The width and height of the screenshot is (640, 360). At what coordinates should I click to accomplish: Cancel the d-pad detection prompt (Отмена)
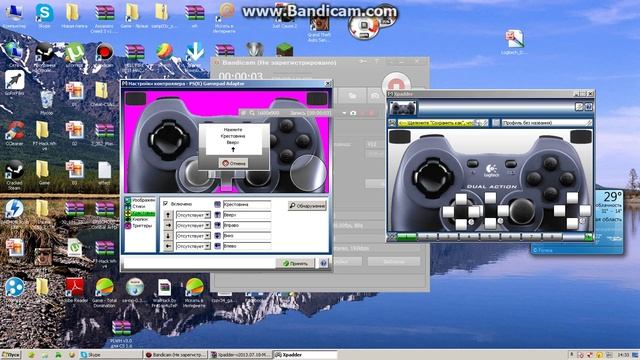click(234, 163)
